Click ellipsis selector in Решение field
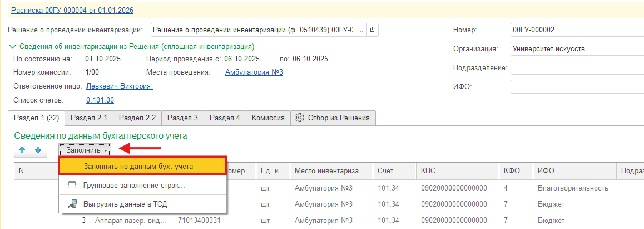 (361, 30)
